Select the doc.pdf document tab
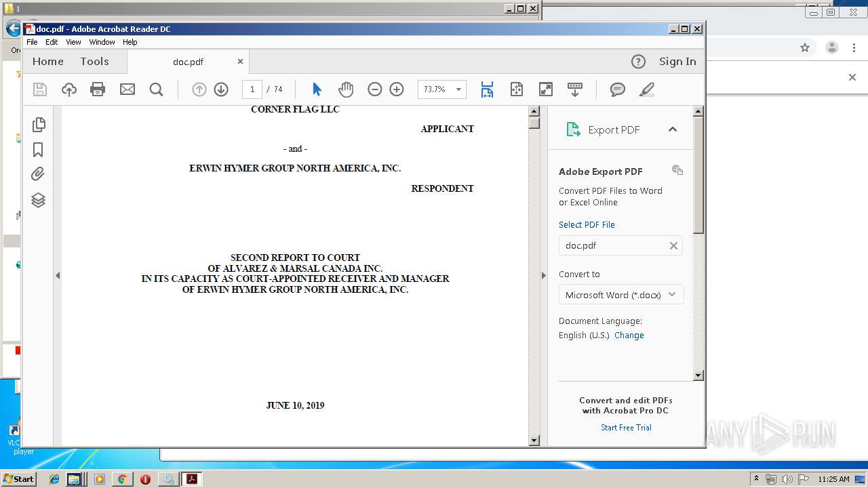Image resolution: width=868 pixels, height=488 pixels. [x=188, y=62]
